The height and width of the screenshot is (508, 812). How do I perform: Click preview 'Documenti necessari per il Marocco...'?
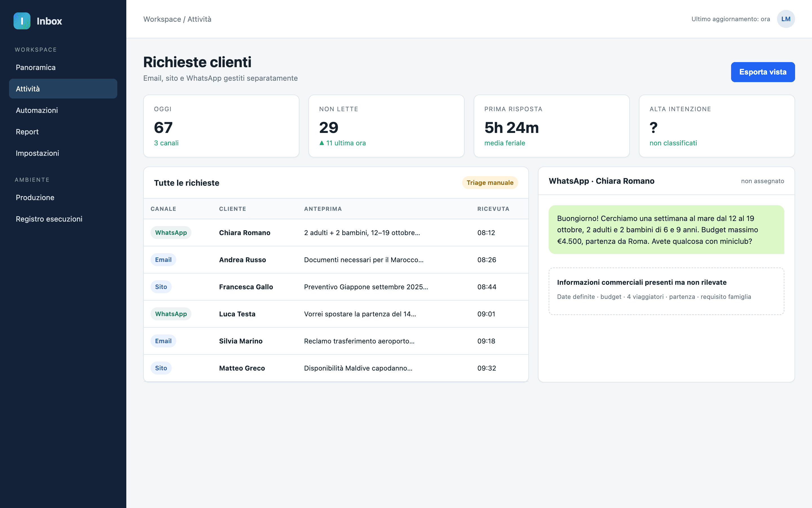pos(364,260)
